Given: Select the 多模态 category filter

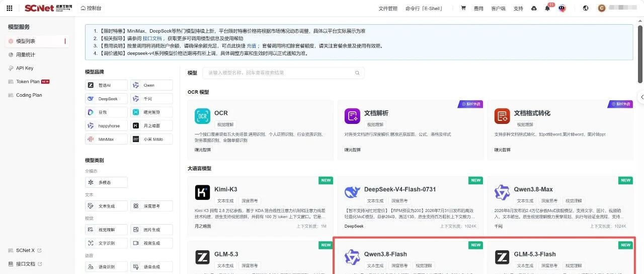Looking at the screenshot, I should (x=106, y=182).
